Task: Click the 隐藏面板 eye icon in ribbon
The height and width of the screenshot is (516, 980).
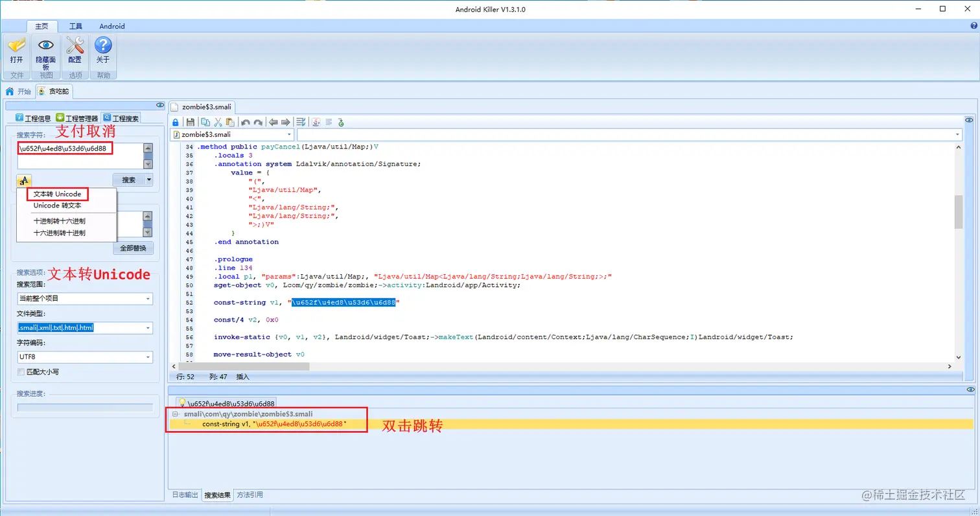Action: [x=45, y=45]
